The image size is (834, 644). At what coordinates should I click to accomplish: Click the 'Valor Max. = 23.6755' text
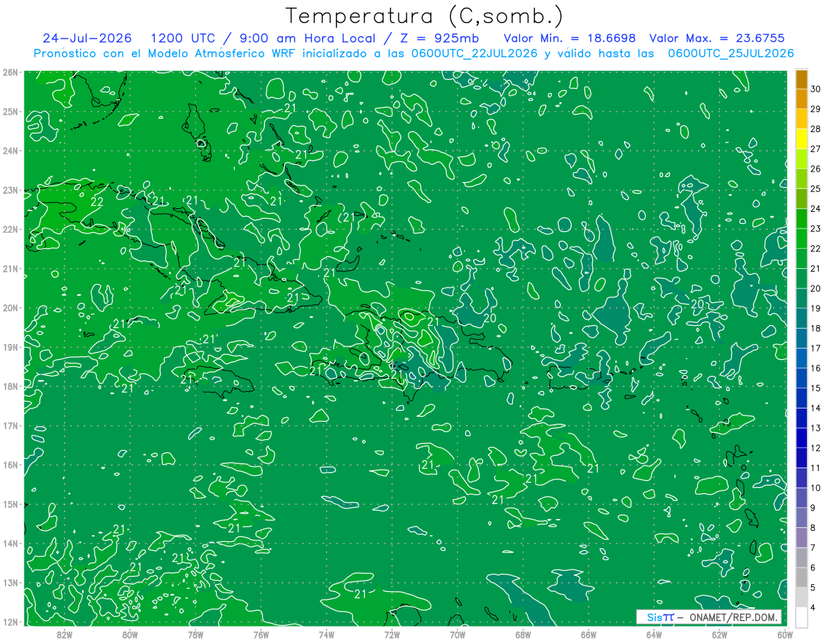click(717, 38)
